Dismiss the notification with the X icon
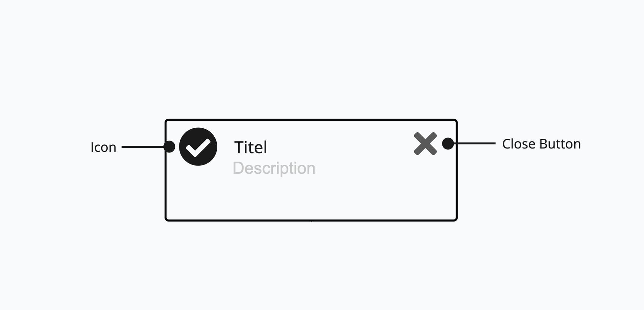The width and height of the screenshot is (644, 310). click(425, 143)
